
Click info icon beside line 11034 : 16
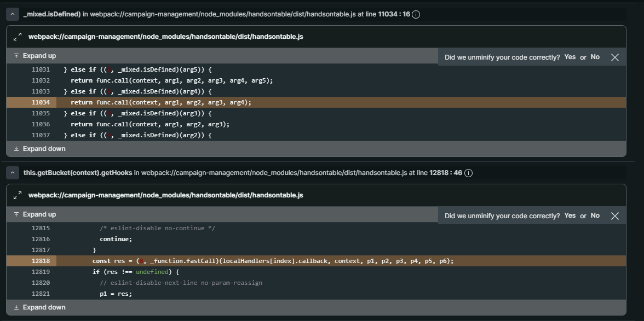[x=416, y=15]
